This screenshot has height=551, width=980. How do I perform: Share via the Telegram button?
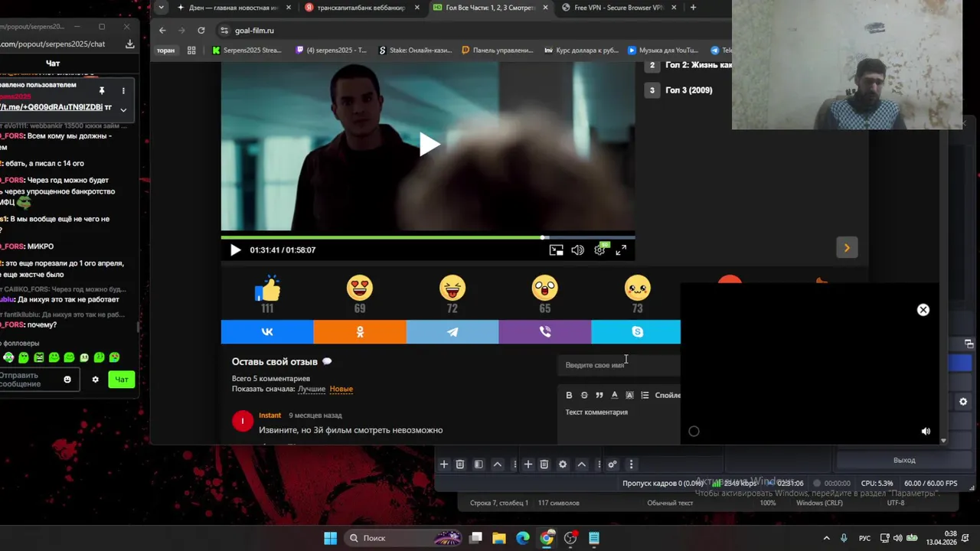point(452,331)
